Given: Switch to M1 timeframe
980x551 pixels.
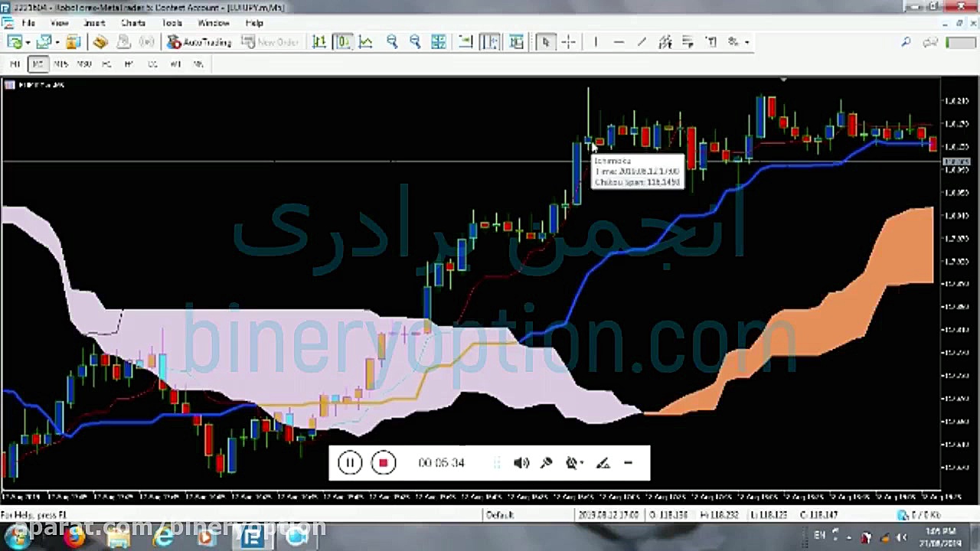Looking at the screenshot, I should [x=15, y=64].
